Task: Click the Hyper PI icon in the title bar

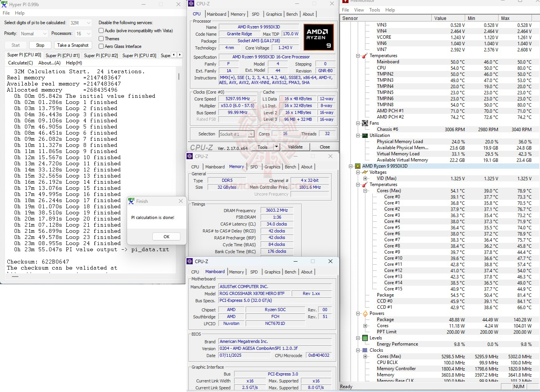Action: pyautogui.click(x=4, y=4)
